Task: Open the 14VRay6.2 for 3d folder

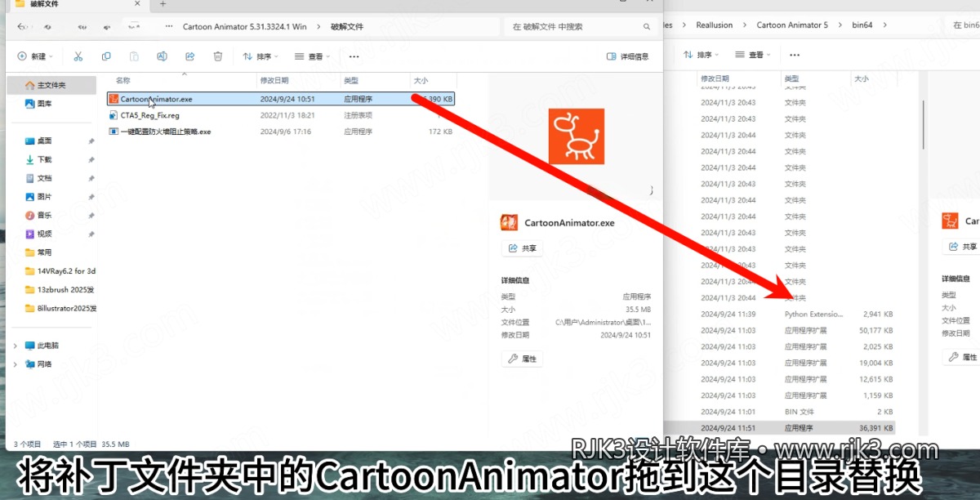Action: tap(60, 270)
